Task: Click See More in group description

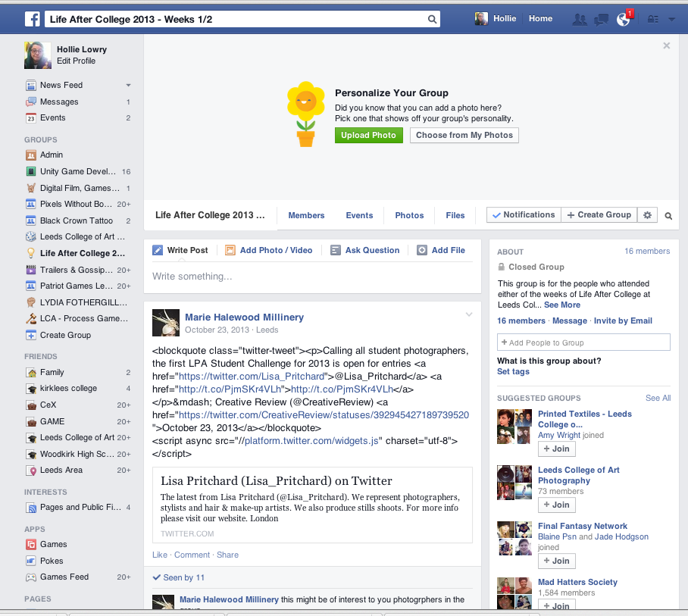Action: [562, 305]
